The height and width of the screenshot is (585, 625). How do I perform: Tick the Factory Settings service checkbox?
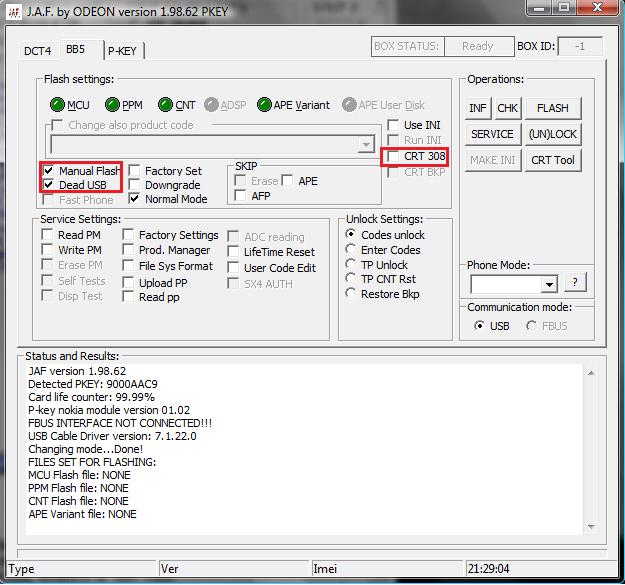(x=128, y=234)
